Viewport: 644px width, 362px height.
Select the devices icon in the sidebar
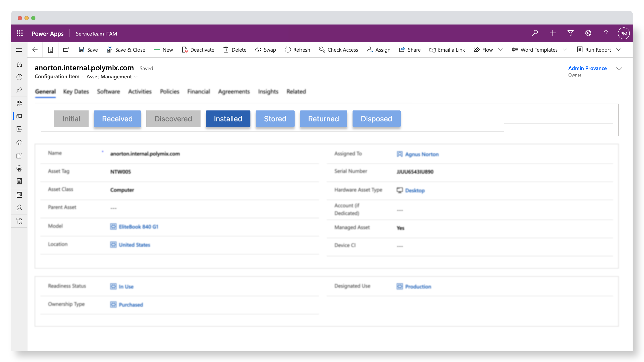point(19,116)
